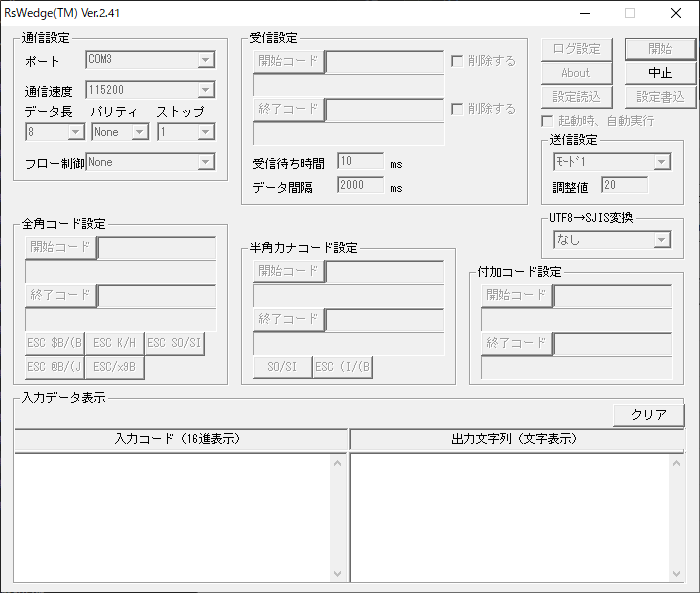This screenshot has height=593, width=700.
Task: Click the 付加コード設定 終了コード text field
Action: (x=612, y=344)
